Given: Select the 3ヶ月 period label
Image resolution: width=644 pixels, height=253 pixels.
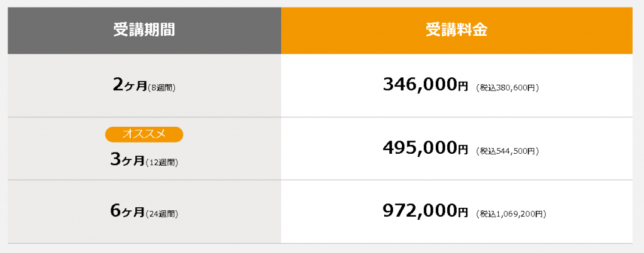Looking at the screenshot, I should 128,159.
